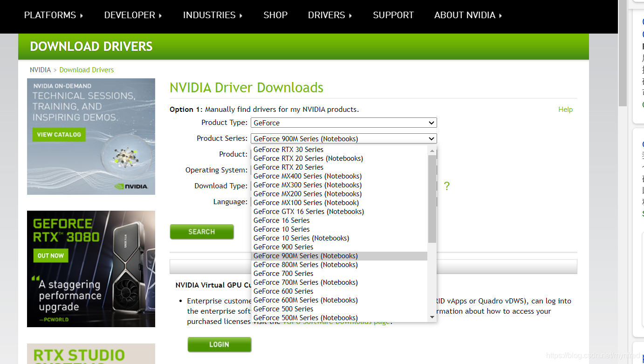Screen dimensions: 644x364
Task: Click the green SEARCH button
Action: coord(202,232)
